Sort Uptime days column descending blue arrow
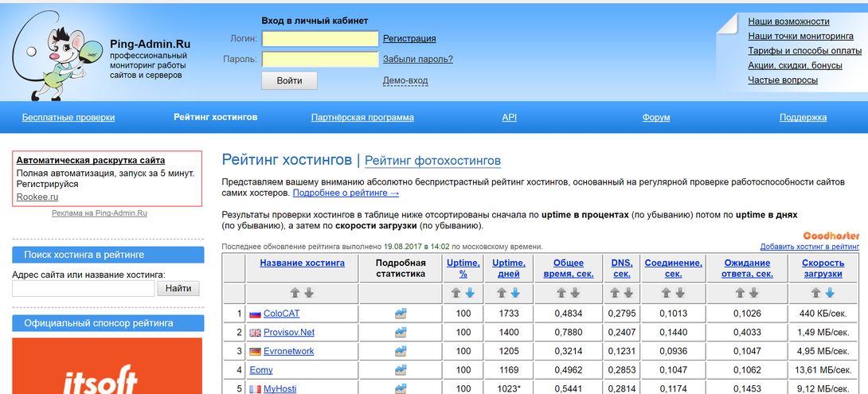Viewport: 868px width, 394px height. (x=515, y=293)
